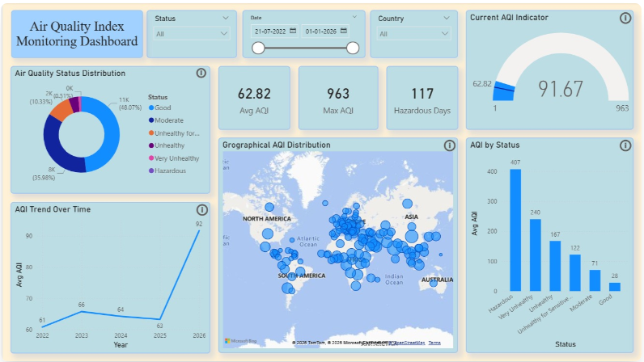Screen dimensions: 644x362
Task: Select the Hazardous Days card showing 117
Action: 422,98
